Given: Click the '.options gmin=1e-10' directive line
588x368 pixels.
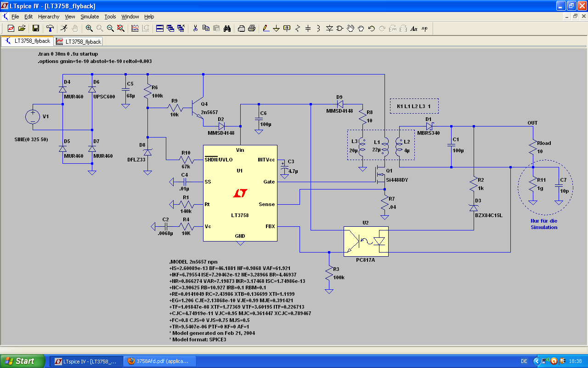Looking at the screenshot, I should click(x=95, y=61).
